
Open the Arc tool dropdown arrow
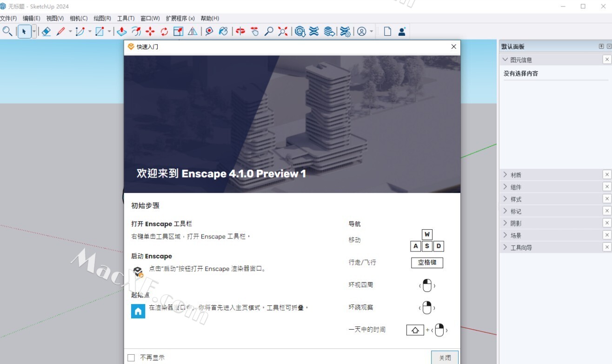(x=90, y=31)
